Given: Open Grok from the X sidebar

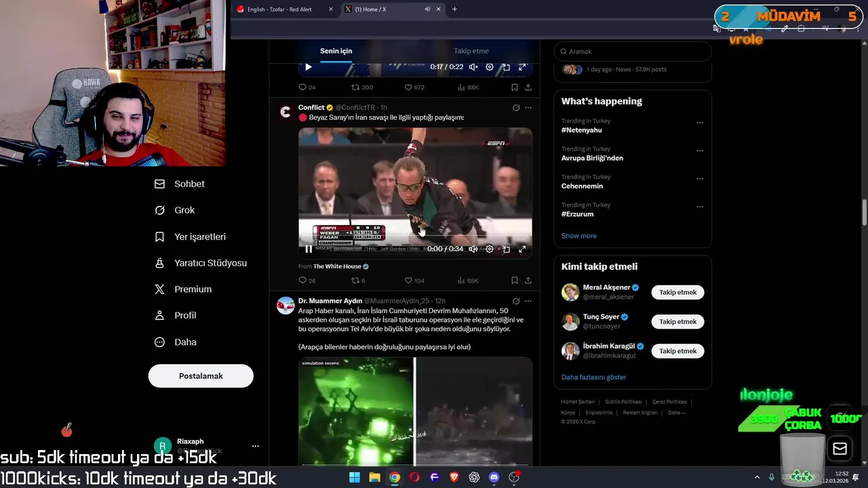Looking at the screenshot, I should click(x=175, y=210).
